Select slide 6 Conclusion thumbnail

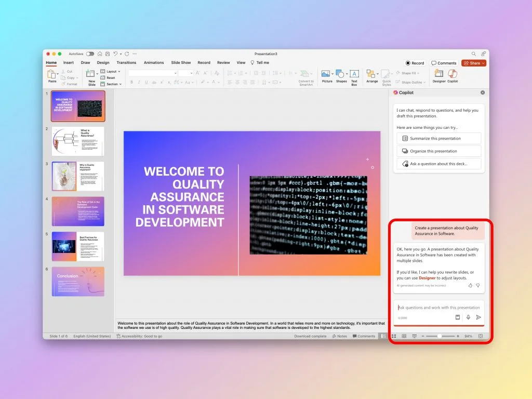pos(78,282)
